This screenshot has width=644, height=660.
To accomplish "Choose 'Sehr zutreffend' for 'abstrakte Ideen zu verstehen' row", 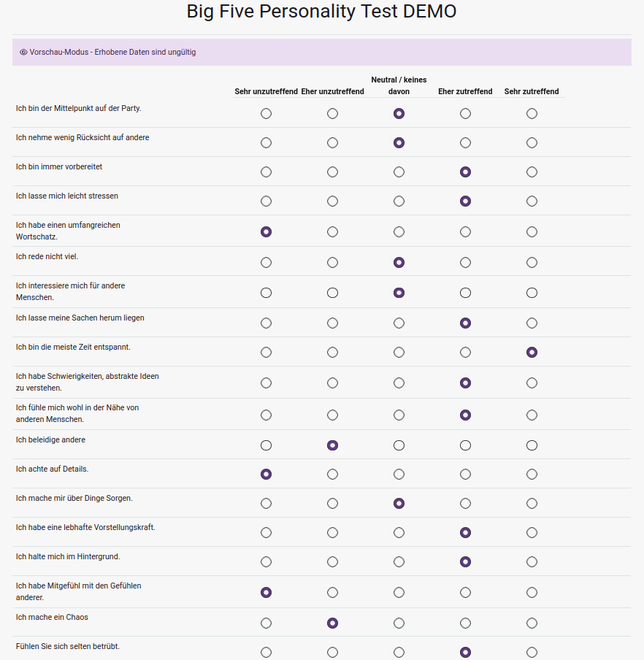I will tap(532, 383).
